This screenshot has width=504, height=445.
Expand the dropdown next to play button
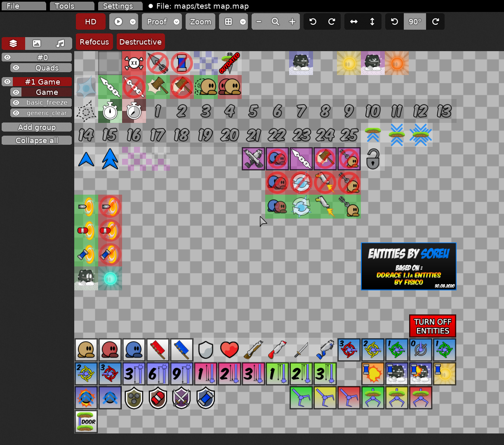tap(133, 22)
